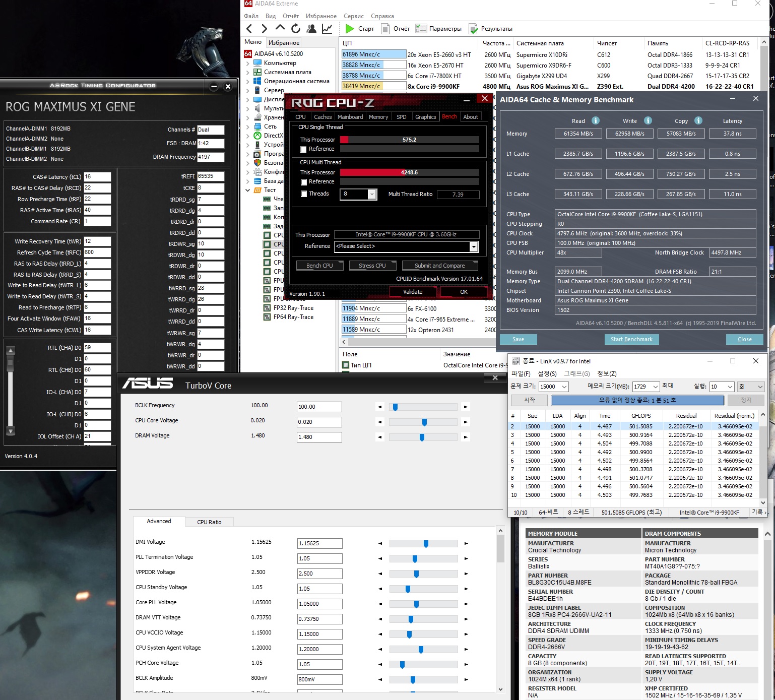775x700 pixels.
Task: Select Компьютер node icon in AIDA64 tree
Action: pyautogui.click(x=257, y=63)
